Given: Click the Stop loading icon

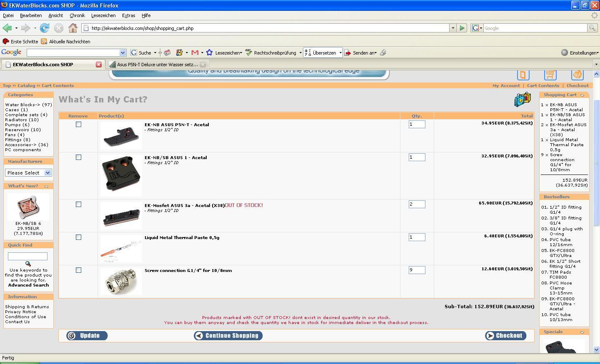Looking at the screenshot, I should pos(59,28).
